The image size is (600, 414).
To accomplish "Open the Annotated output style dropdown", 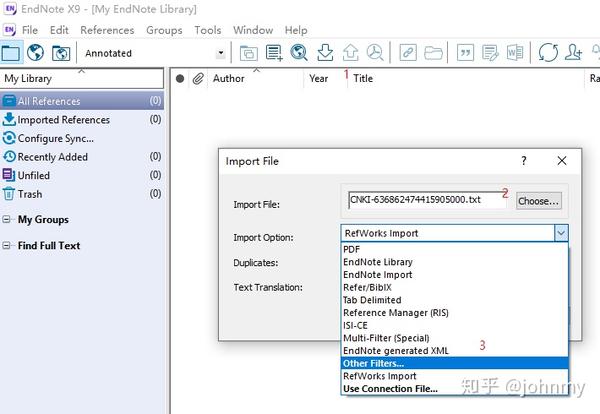I will click(x=220, y=53).
